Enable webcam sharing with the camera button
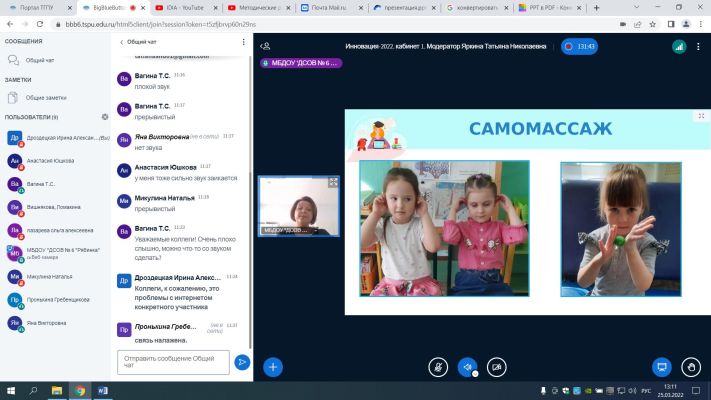The image size is (711, 400). [497, 367]
